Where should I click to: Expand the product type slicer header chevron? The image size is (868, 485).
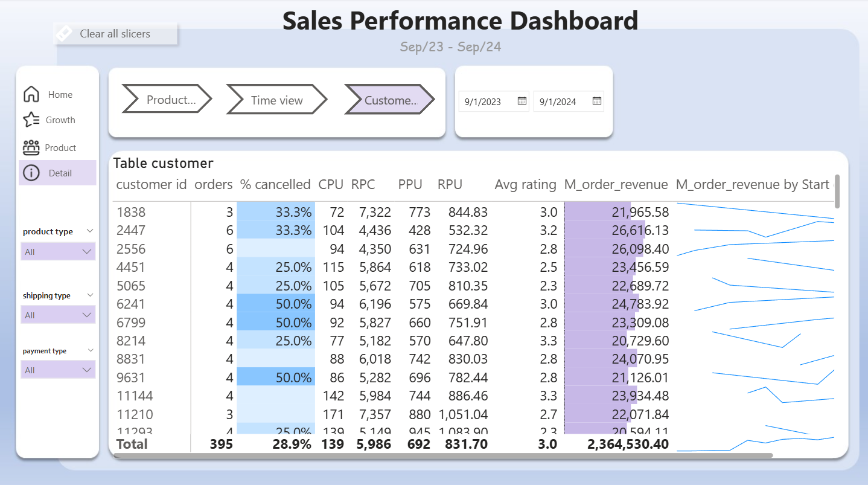tap(90, 231)
